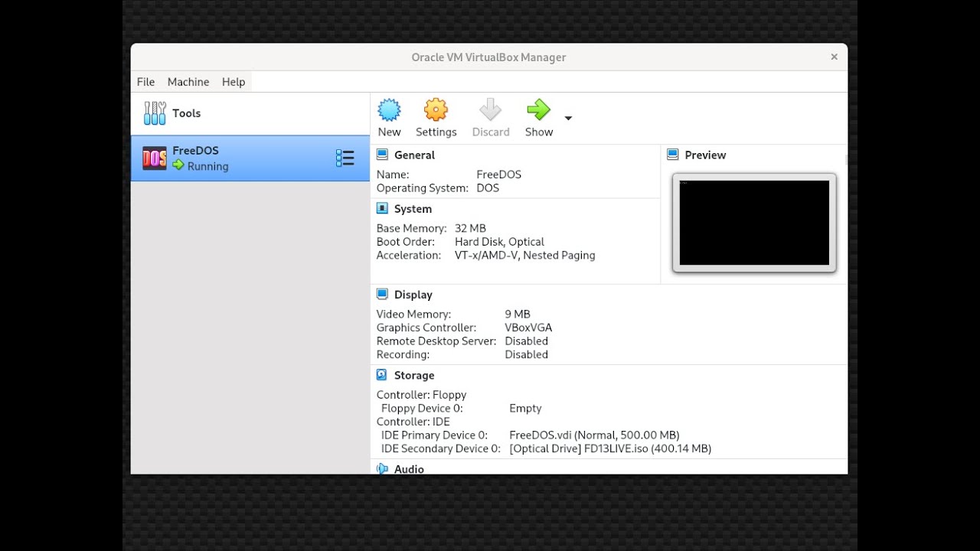The height and width of the screenshot is (551, 980).
Task: Close the VirtualBox Manager window
Action: click(834, 57)
